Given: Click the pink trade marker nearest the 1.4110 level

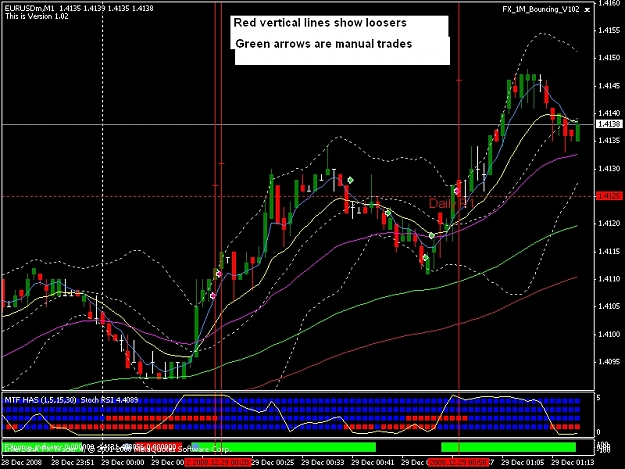Looking at the screenshot, I should pos(218,274).
